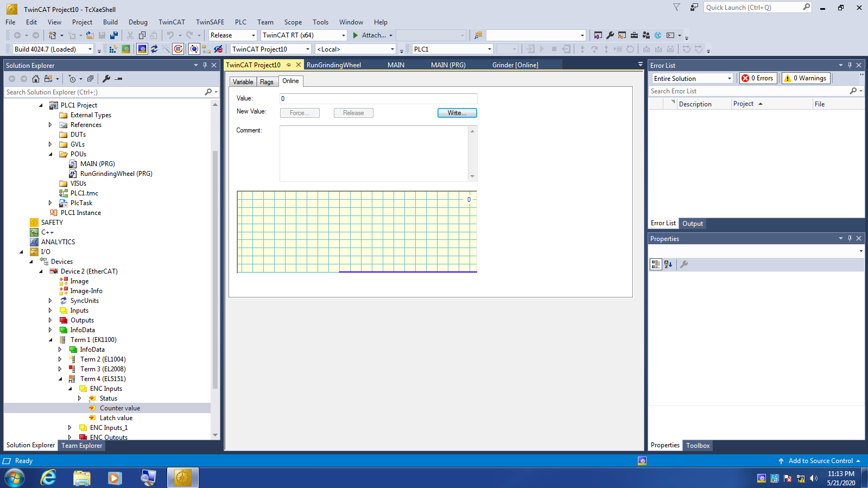Click the New Project toolbar icon
The image size is (868, 488).
pyautogui.click(x=53, y=35)
